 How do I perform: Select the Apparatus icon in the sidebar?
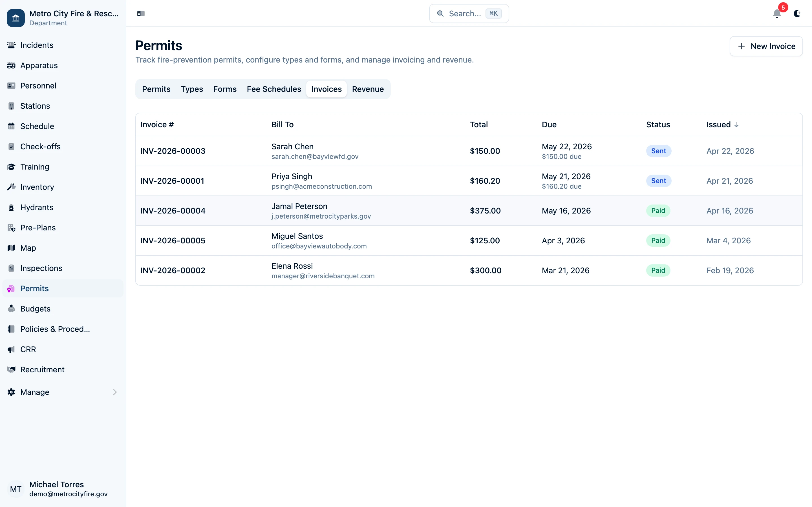tap(11, 65)
